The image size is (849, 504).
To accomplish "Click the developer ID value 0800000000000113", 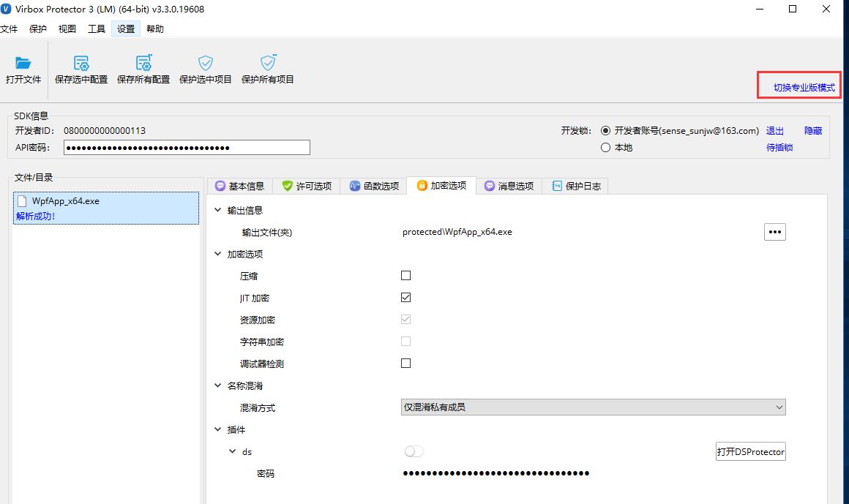I will coord(105,130).
